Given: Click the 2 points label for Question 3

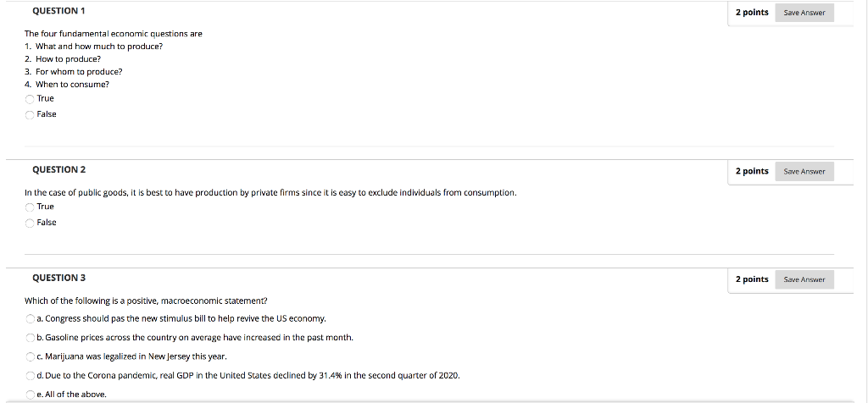Looking at the screenshot, I should click(752, 279).
